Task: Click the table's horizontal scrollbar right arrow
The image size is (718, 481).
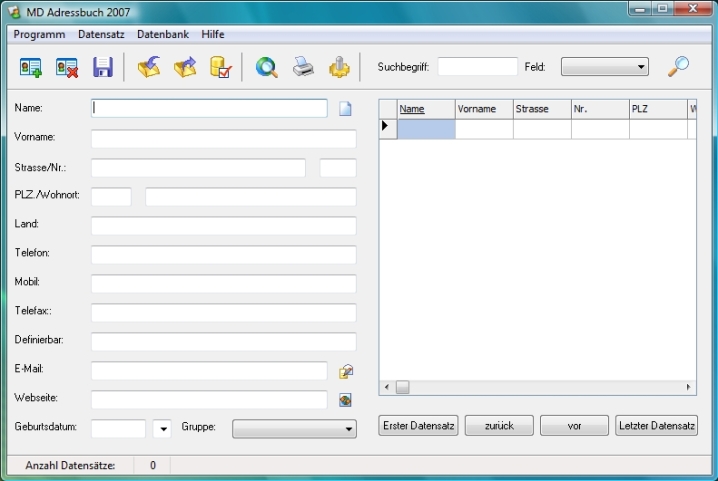Action: [x=688, y=387]
